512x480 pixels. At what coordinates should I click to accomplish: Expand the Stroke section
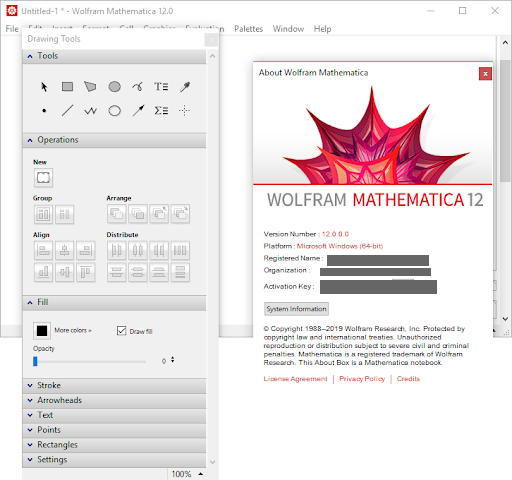coord(114,385)
